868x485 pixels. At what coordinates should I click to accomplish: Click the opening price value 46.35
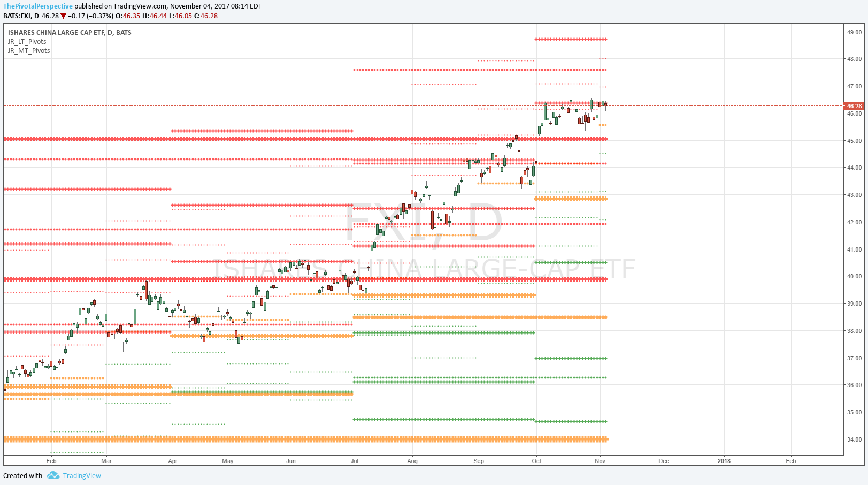pyautogui.click(x=132, y=16)
